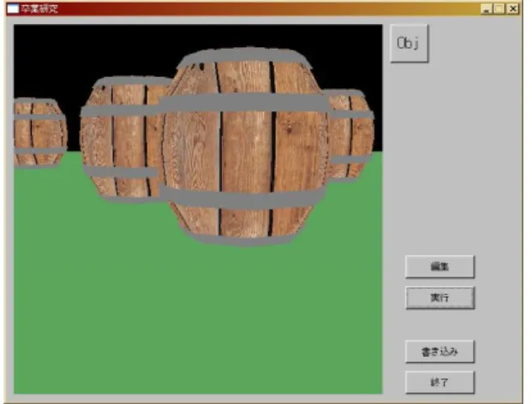Select the small rightmost barrel
Screen dimensions: 532x404
coord(350,134)
